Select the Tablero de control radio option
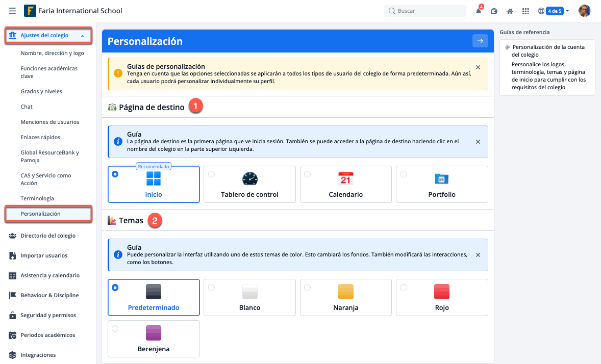601x364 pixels. pos(211,174)
